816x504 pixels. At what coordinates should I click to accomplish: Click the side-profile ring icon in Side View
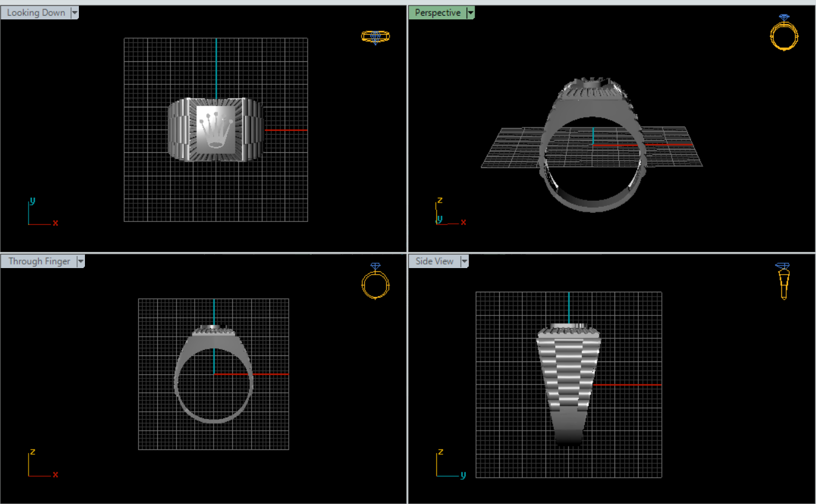point(783,281)
